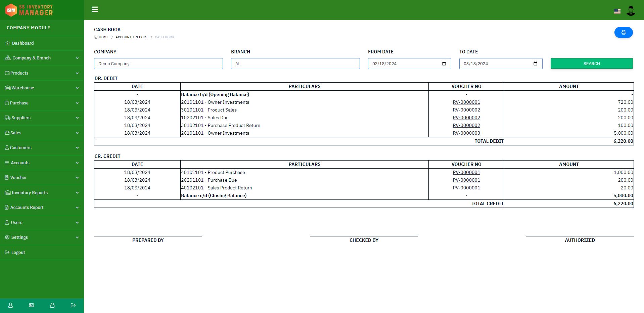Expand the Company & Branch menu
Viewport: 644px width, 313px height.
point(42,58)
